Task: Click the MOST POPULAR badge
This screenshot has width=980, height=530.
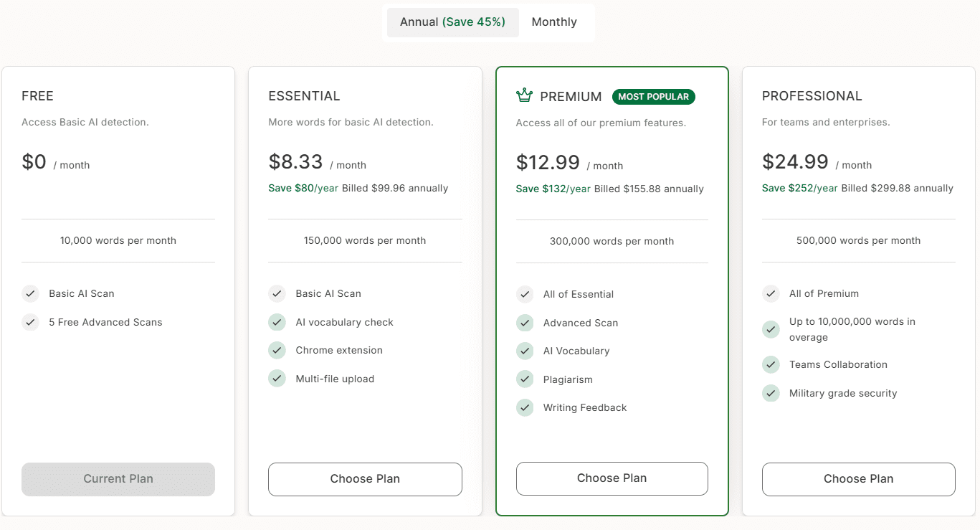Action: (x=653, y=96)
